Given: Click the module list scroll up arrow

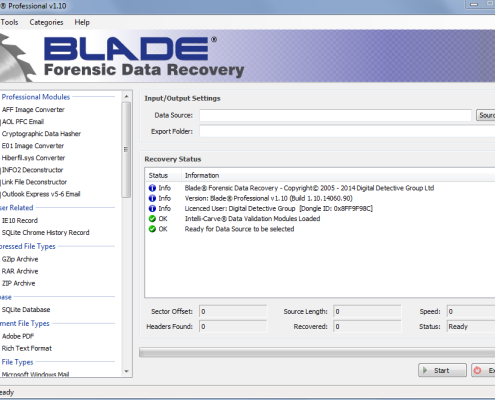Looking at the screenshot, I should pos(126,96).
